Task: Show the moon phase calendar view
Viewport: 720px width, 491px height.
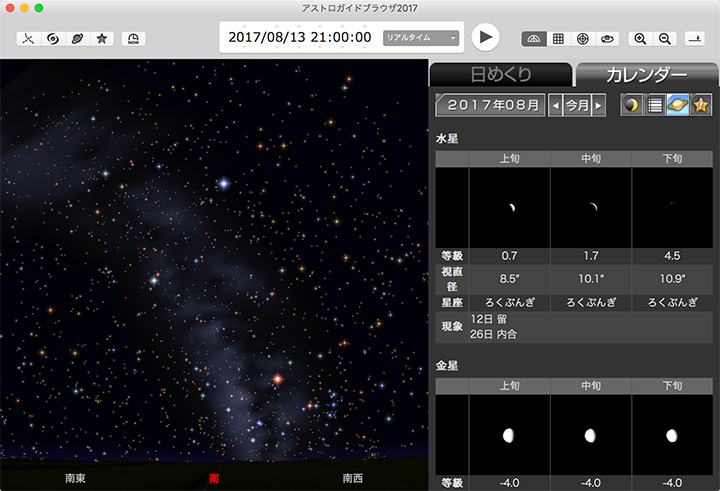Action: (631, 105)
